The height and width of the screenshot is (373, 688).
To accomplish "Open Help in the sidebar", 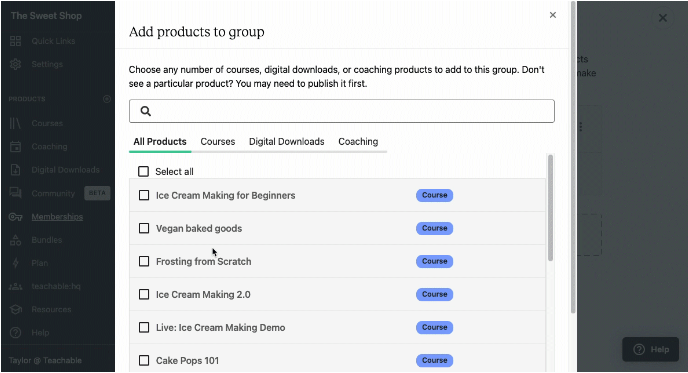I will (40, 333).
